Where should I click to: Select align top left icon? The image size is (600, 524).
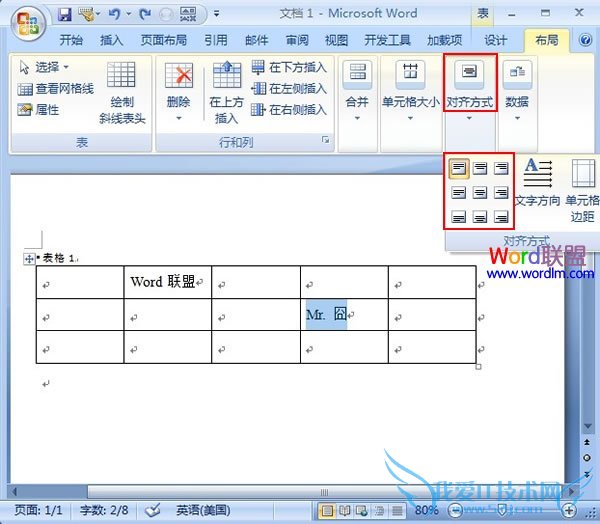tap(458, 168)
